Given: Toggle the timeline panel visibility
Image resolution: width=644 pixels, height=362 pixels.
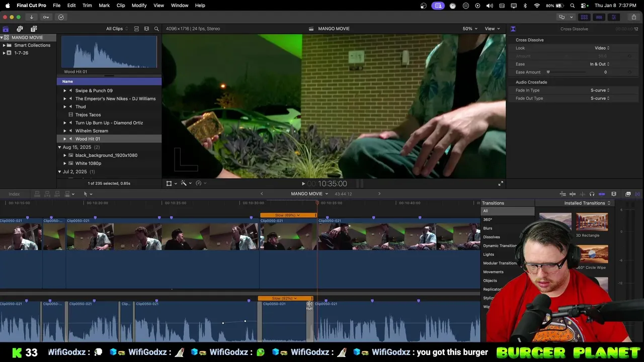Looking at the screenshot, I should (x=599, y=17).
